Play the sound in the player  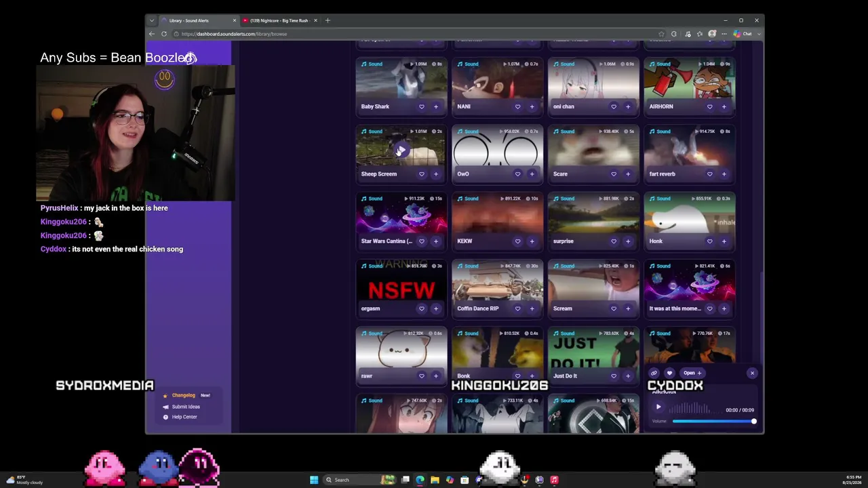point(658,407)
